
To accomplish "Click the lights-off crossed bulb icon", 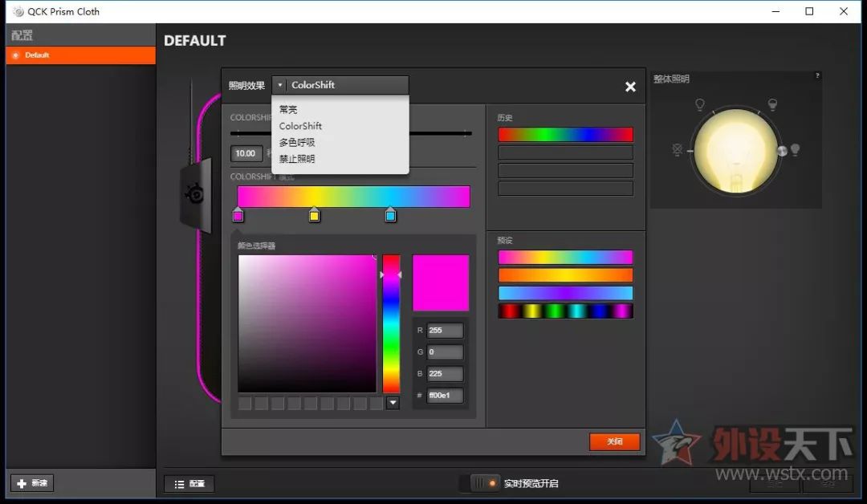I will pos(677,150).
